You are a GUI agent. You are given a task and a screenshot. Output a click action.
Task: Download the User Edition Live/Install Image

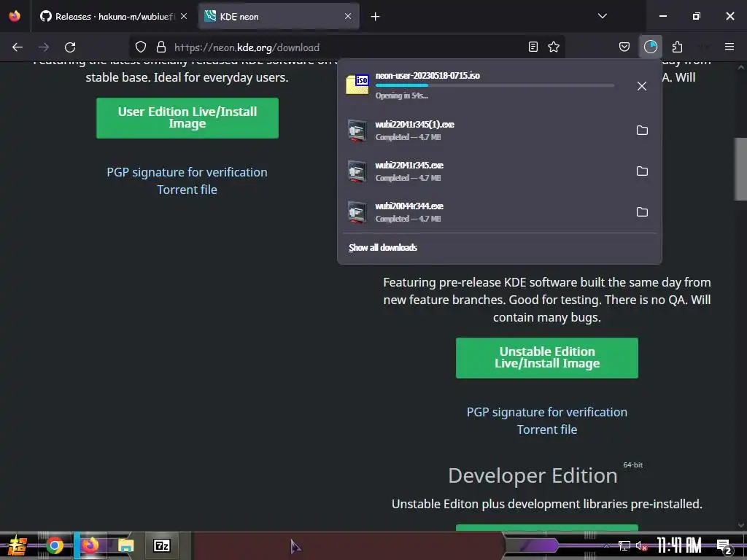(x=187, y=118)
